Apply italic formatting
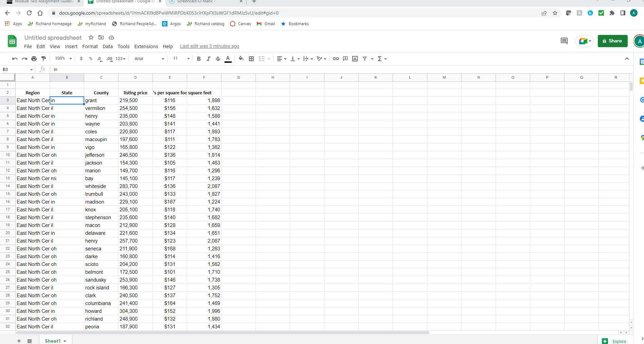The width and height of the screenshot is (644, 344). point(208,58)
